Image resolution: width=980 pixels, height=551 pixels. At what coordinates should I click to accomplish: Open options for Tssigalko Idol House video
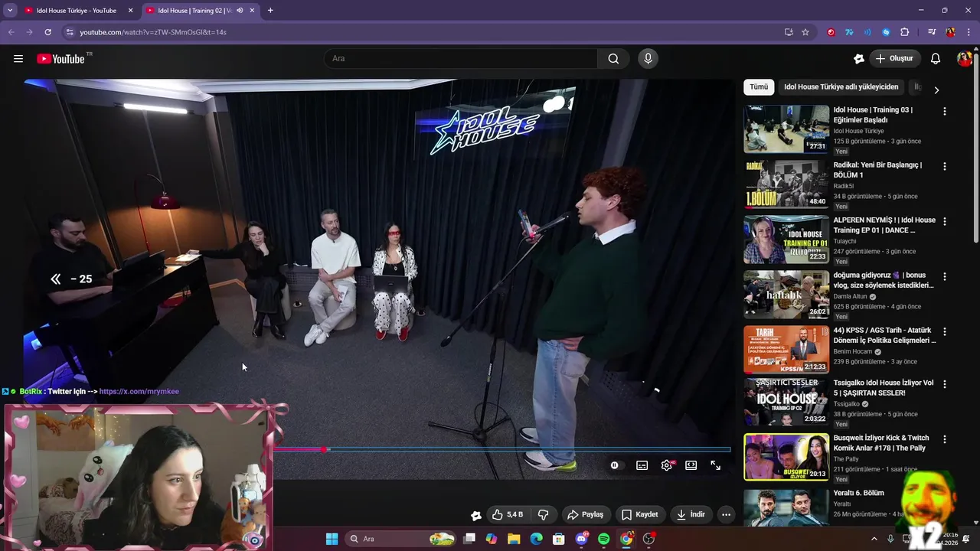[944, 384]
